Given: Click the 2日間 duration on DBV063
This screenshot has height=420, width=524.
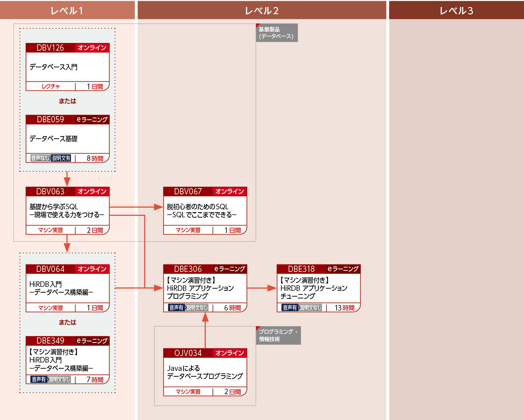Looking at the screenshot, I should click(95, 230).
